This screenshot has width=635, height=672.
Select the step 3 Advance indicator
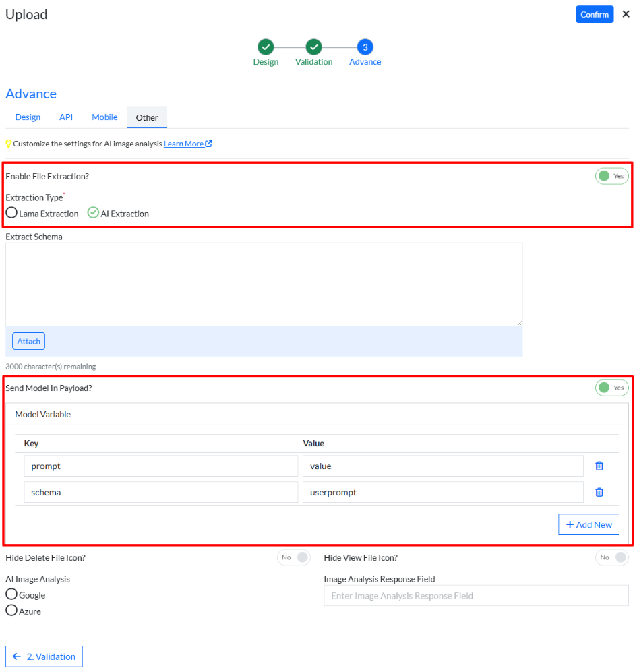pyautogui.click(x=365, y=48)
